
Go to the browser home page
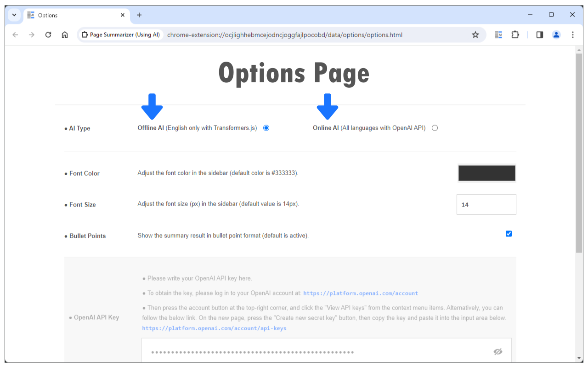tap(65, 34)
